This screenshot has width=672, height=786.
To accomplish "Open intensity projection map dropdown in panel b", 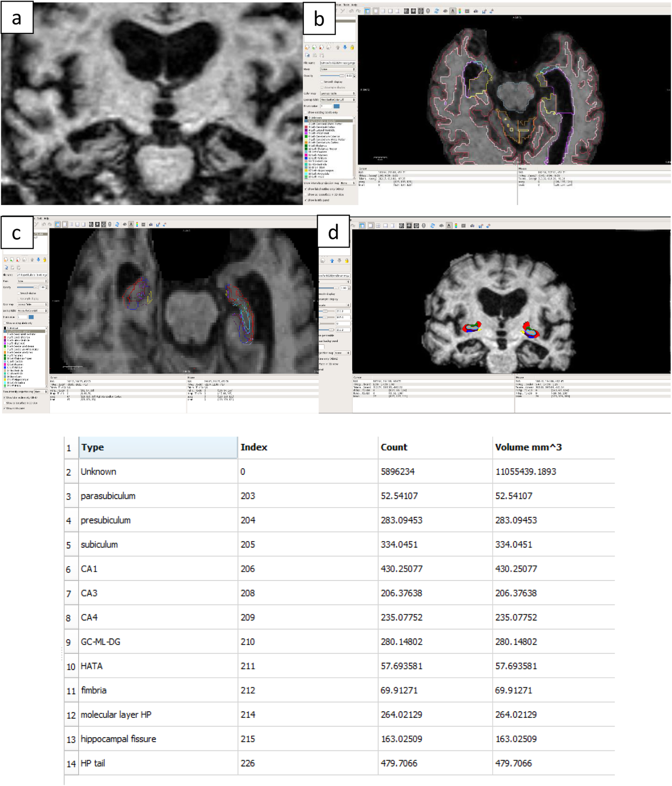I will click(347, 183).
